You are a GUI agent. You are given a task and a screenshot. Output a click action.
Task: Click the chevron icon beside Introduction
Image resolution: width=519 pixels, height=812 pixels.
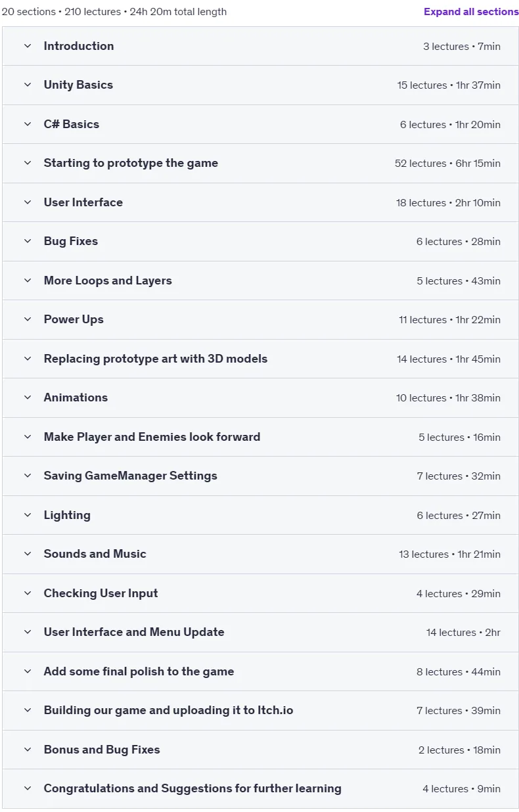pyautogui.click(x=28, y=46)
